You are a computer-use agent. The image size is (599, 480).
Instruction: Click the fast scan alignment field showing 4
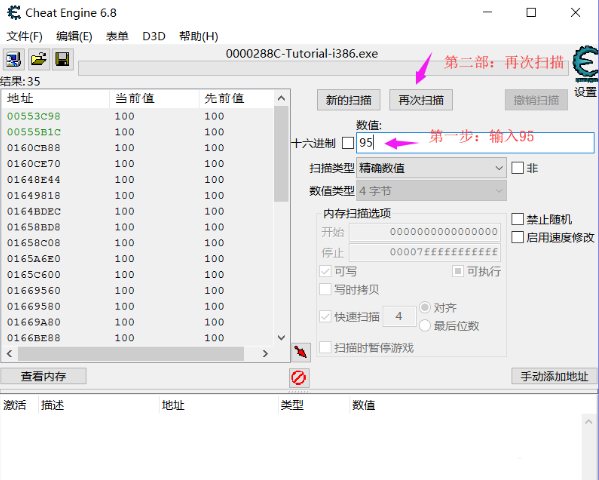point(399,316)
